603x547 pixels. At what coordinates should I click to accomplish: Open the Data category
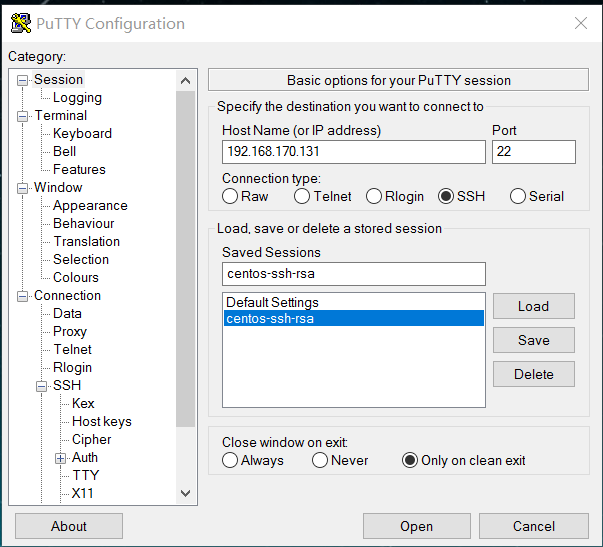67,314
